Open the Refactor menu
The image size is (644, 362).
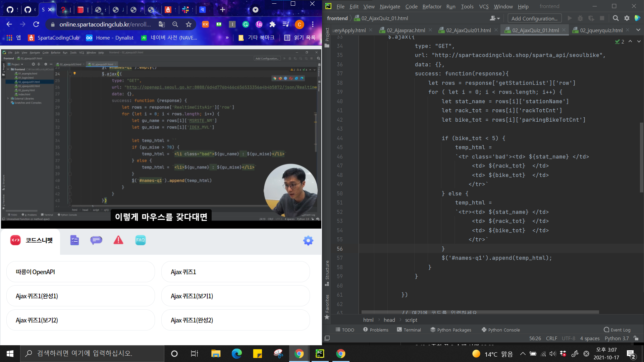coord(432,6)
